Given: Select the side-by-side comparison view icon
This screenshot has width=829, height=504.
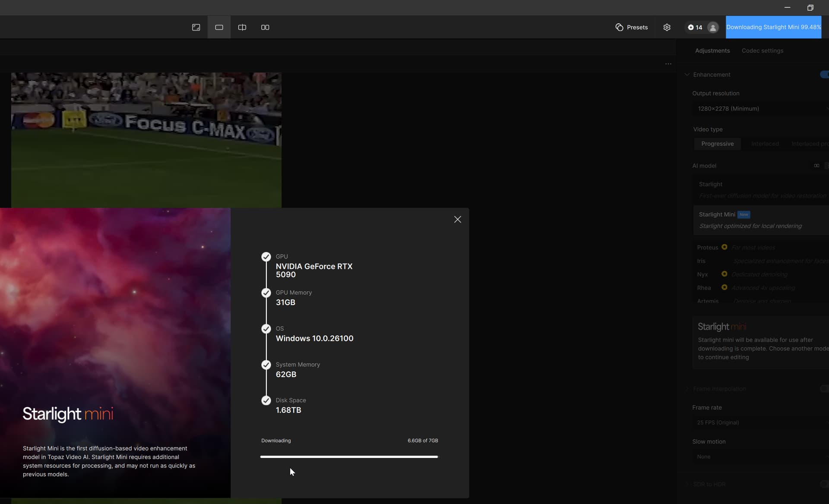Looking at the screenshot, I should (265, 27).
